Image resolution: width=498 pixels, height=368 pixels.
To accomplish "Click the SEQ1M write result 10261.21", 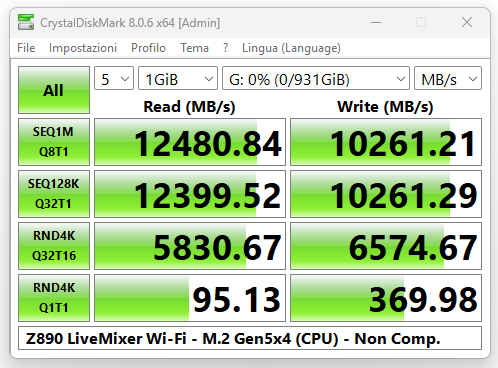I will pos(386,142).
